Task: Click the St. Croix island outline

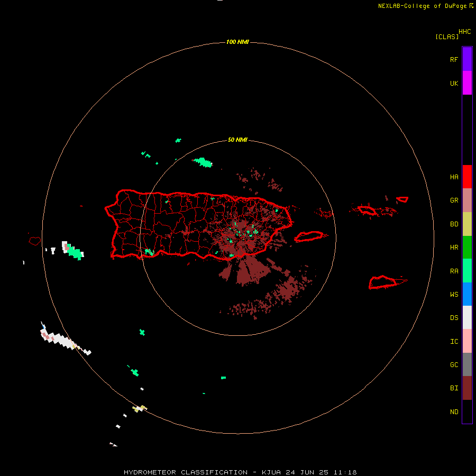Action: [383, 282]
